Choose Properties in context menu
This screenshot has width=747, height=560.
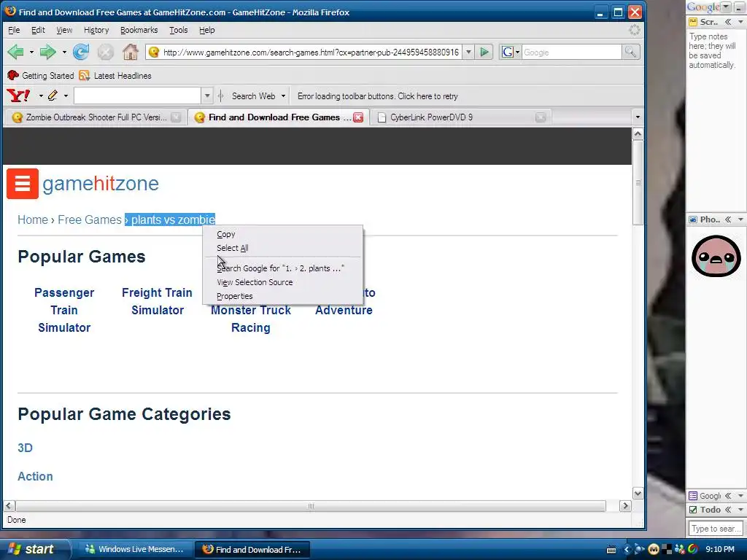282,296
